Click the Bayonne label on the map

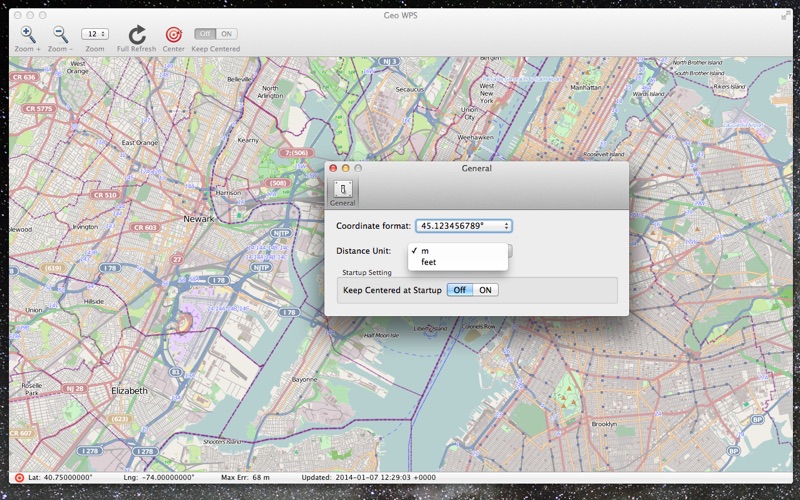point(305,380)
